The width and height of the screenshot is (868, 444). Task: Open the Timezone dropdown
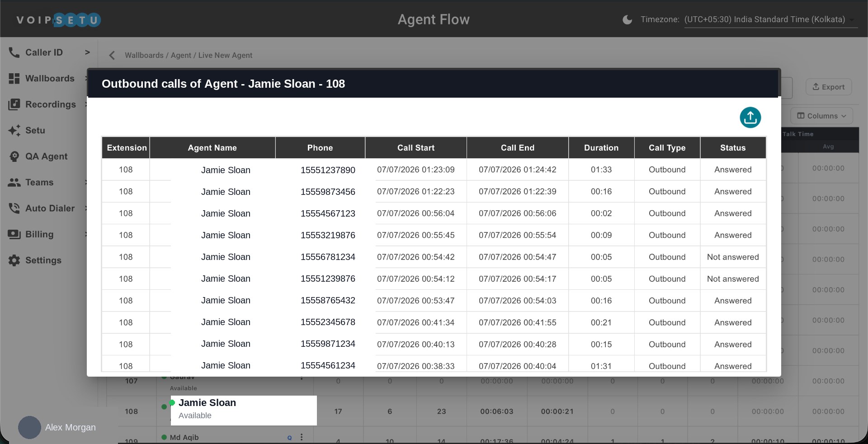(x=771, y=19)
